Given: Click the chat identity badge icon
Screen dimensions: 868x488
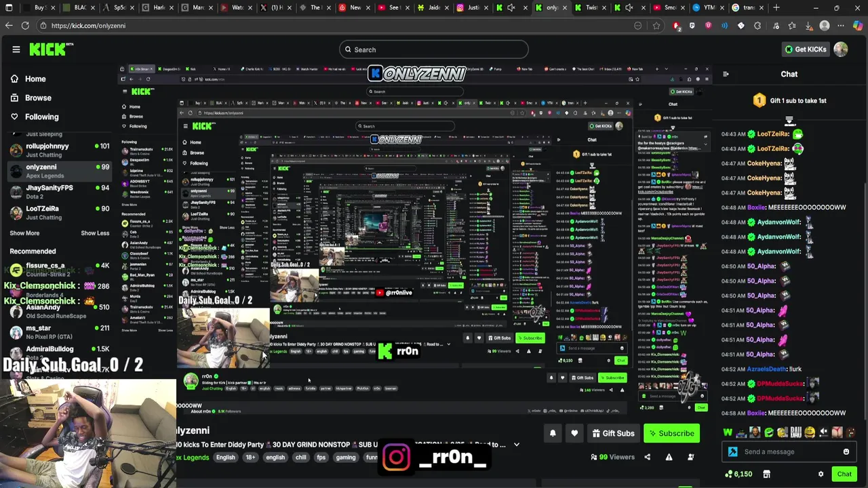Looking at the screenshot, I should [x=733, y=452].
